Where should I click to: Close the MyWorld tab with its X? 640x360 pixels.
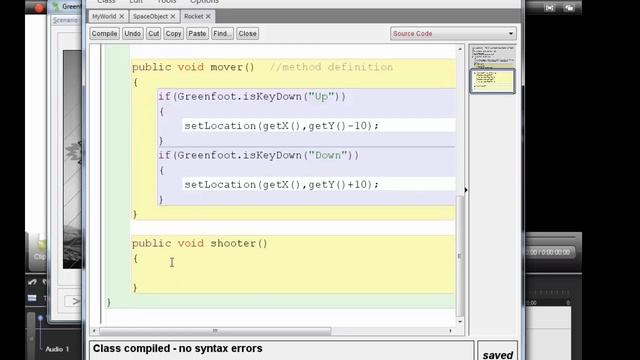(x=122, y=16)
